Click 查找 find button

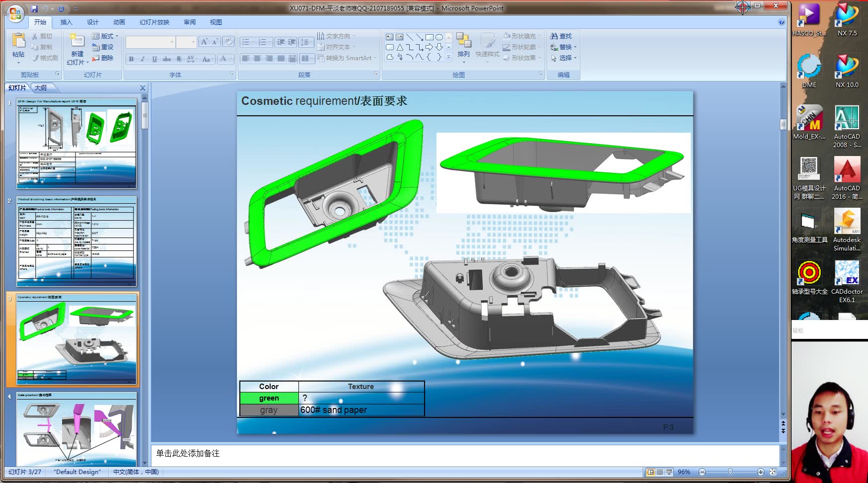(561, 36)
